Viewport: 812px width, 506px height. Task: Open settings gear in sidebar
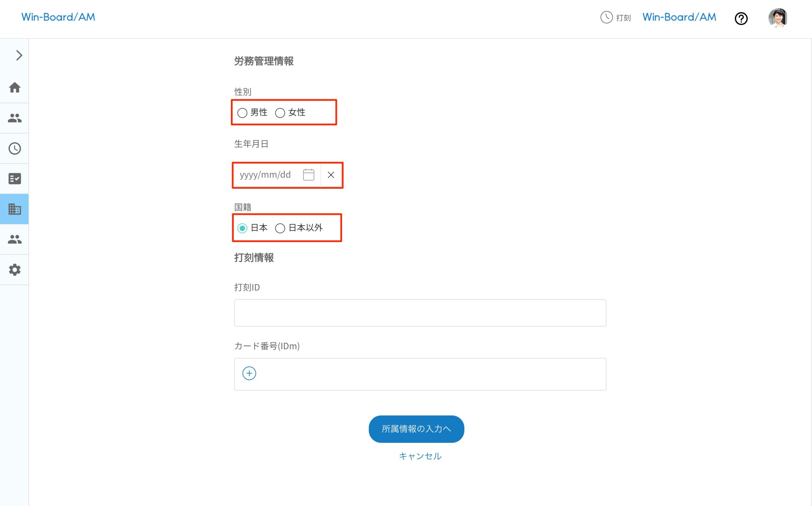pos(15,270)
